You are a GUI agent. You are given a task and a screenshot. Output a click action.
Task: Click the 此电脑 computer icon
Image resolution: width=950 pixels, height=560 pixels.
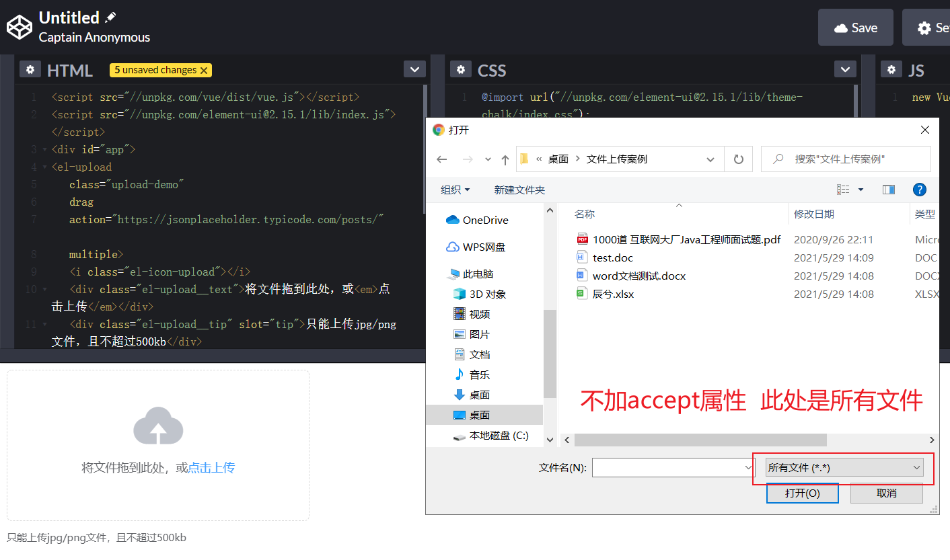click(x=453, y=274)
